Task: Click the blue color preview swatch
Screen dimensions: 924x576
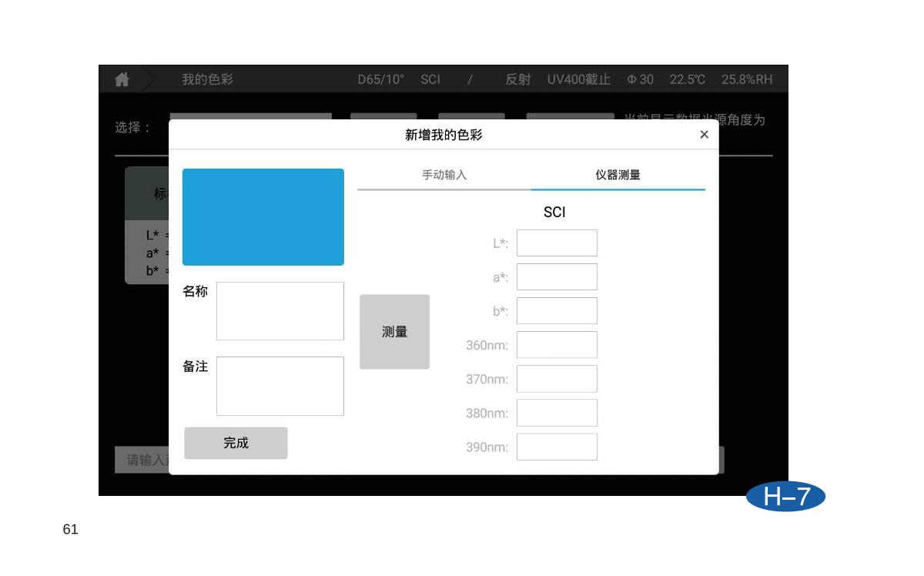Action: (x=263, y=217)
